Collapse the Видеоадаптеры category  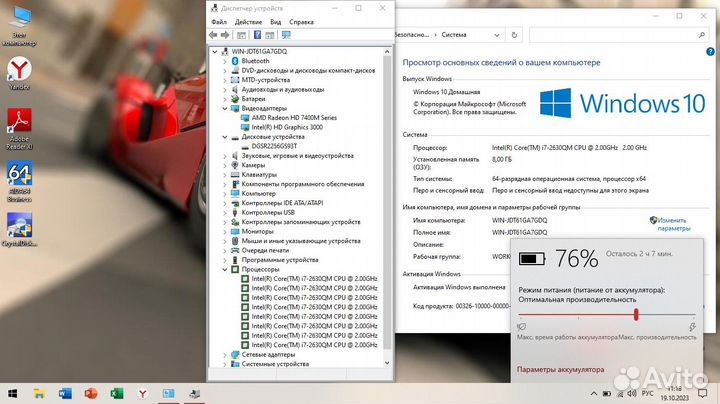click(225, 109)
